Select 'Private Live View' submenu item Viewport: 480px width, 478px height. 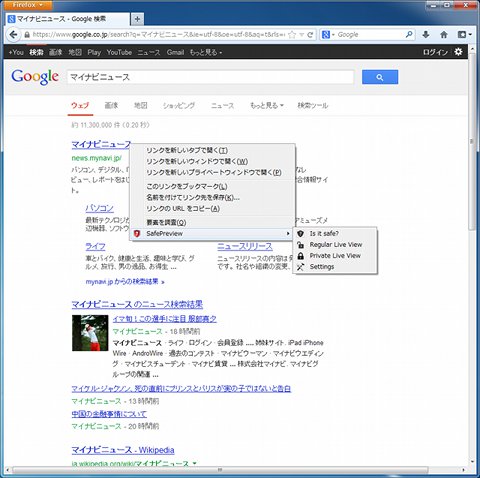point(335,256)
